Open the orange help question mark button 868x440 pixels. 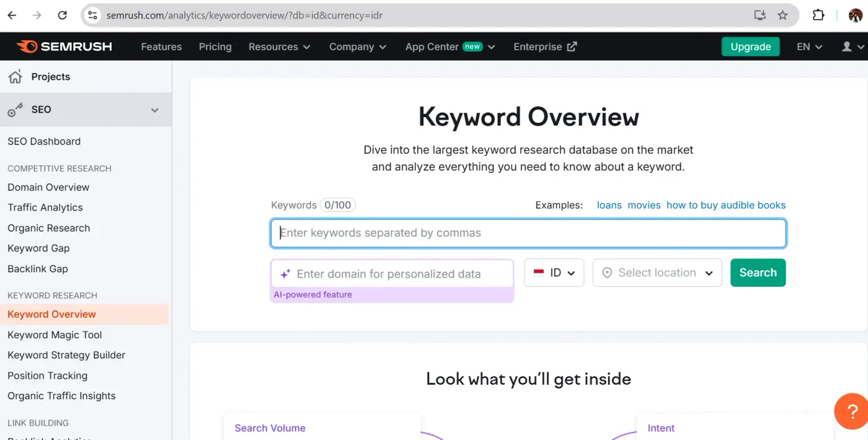coord(851,411)
